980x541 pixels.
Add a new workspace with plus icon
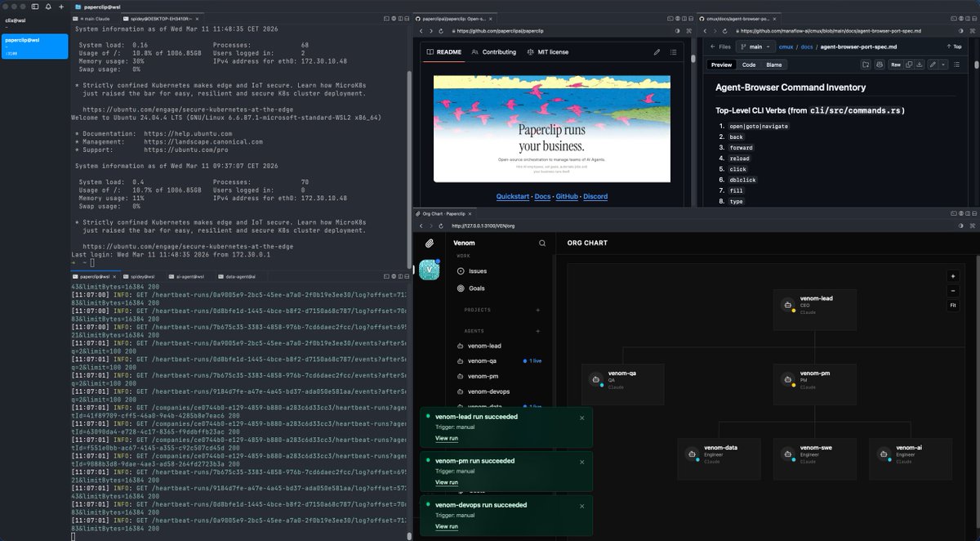click(x=60, y=6)
